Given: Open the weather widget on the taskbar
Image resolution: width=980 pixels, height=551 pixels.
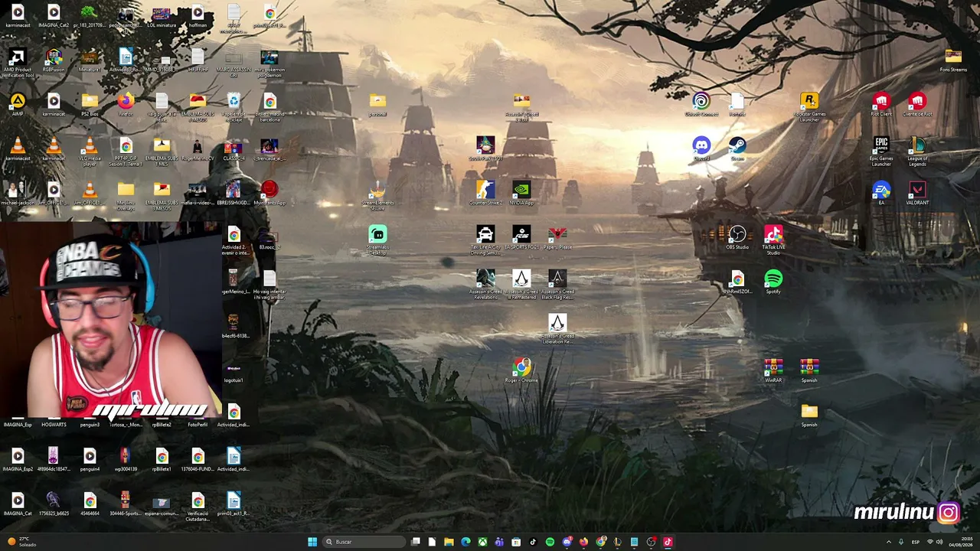Looking at the screenshot, I should [21, 542].
